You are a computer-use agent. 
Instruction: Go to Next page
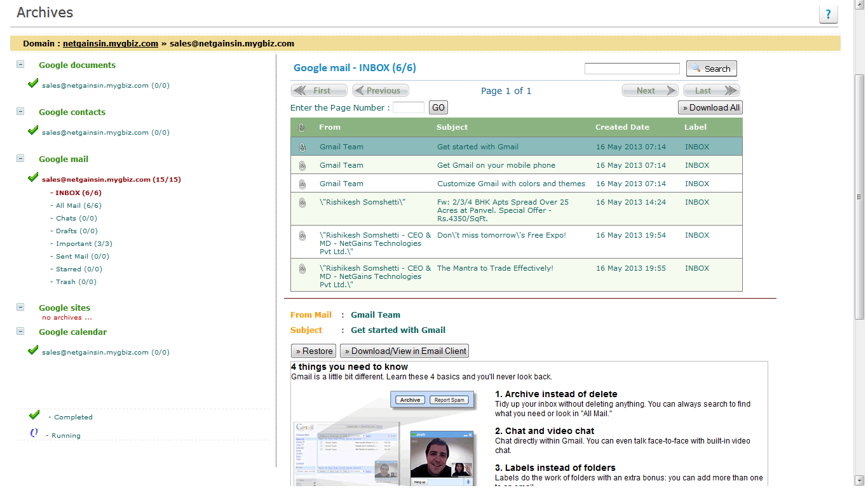coord(650,90)
